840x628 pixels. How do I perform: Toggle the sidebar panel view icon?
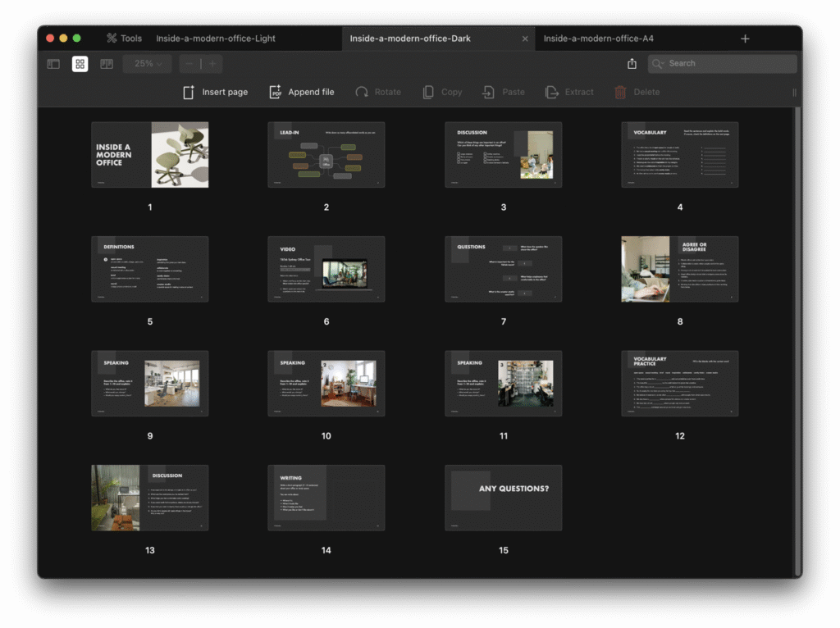53,64
